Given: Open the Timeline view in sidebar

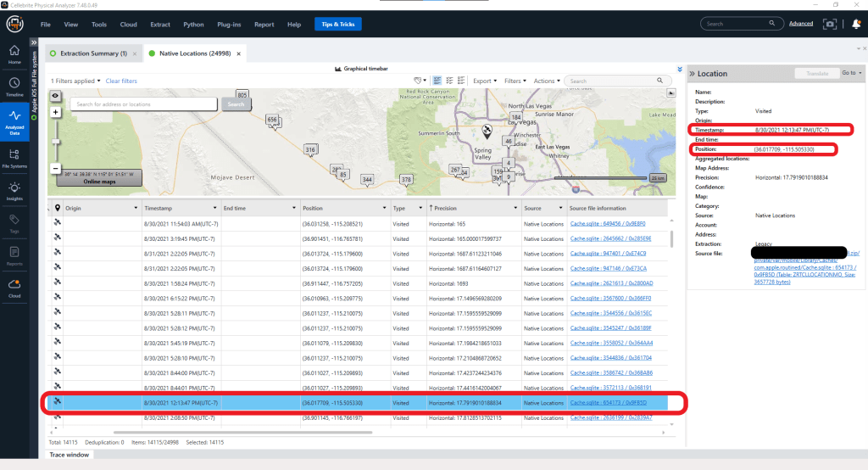Looking at the screenshot, I should point(14,86).
